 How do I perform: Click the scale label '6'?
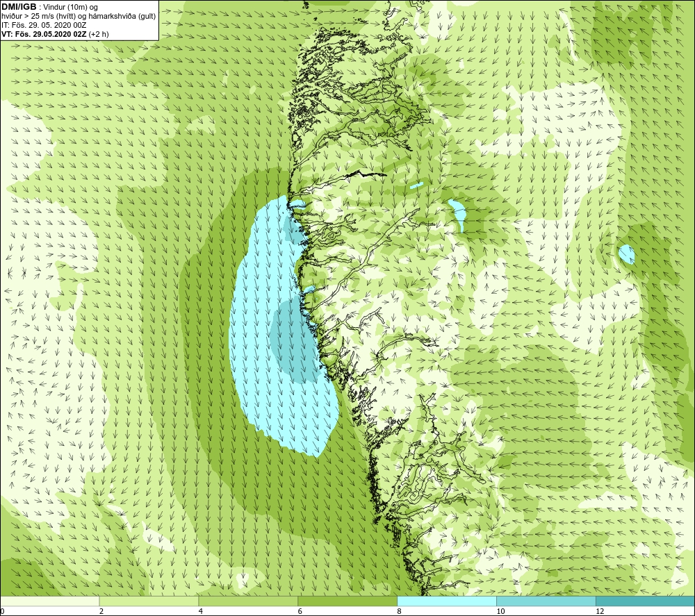coord(300,611)
